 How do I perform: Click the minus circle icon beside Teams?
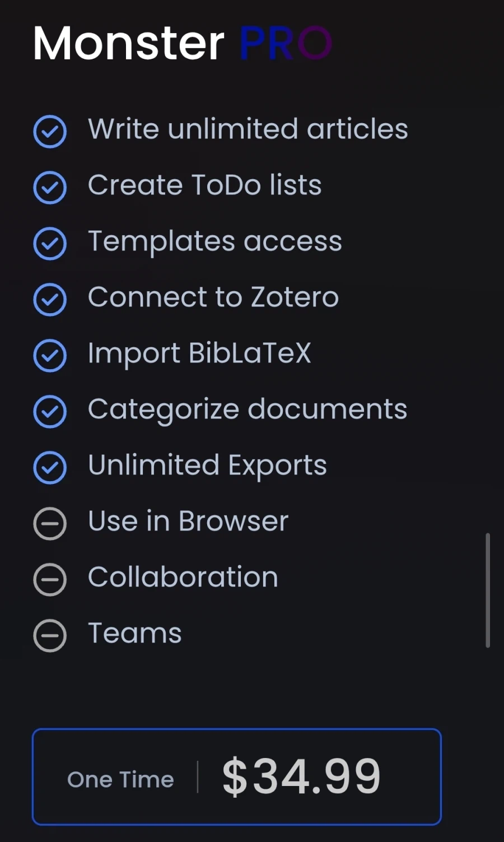click(x=50, y=635)
